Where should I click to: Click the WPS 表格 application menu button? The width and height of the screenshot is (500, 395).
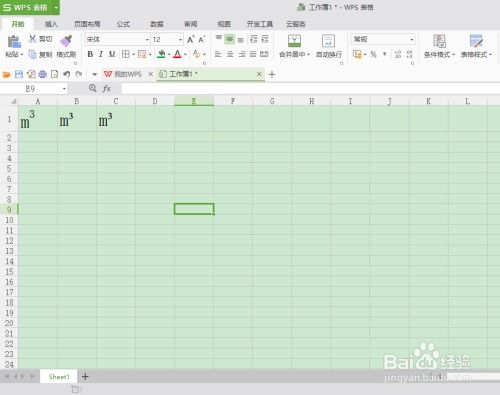pos(30,7)
